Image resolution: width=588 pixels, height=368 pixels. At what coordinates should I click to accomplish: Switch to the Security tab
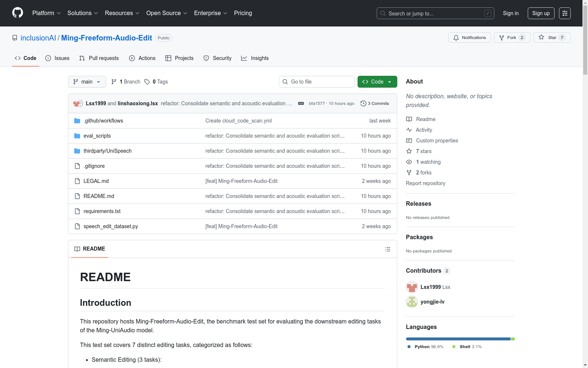click(x=218, y=58)
